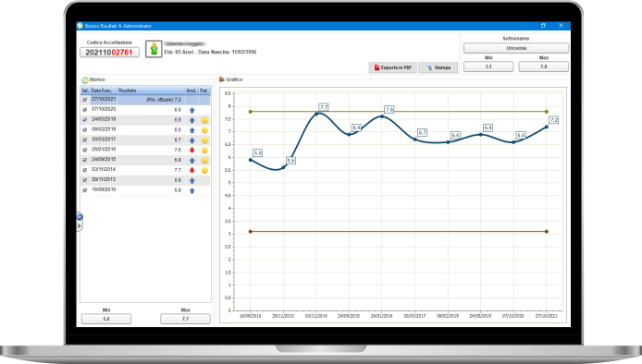Toggle the checkbox for 08/02/2019

[x=85, y=130]
